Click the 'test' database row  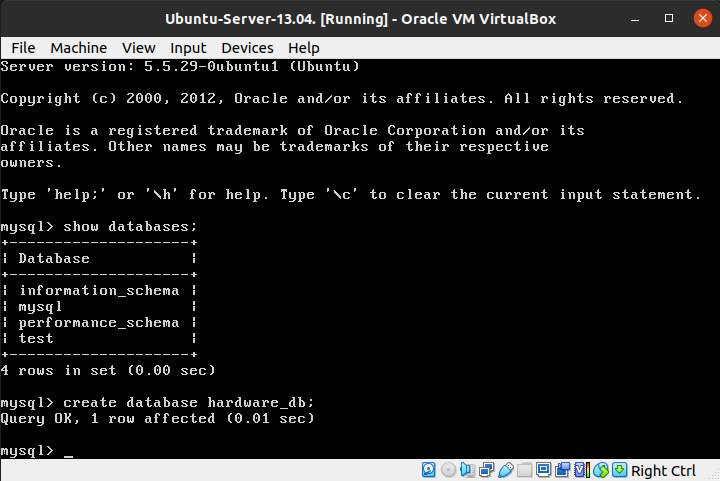[x=99, y=339]
